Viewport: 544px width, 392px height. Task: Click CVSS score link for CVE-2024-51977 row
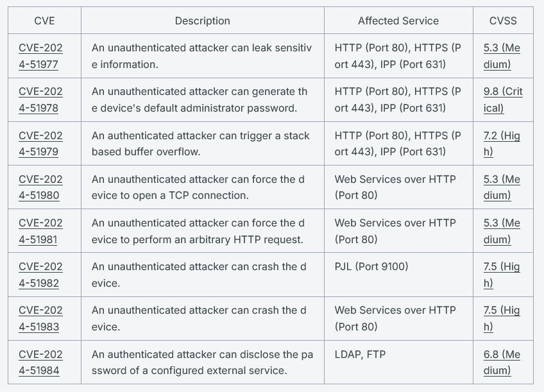502,56
